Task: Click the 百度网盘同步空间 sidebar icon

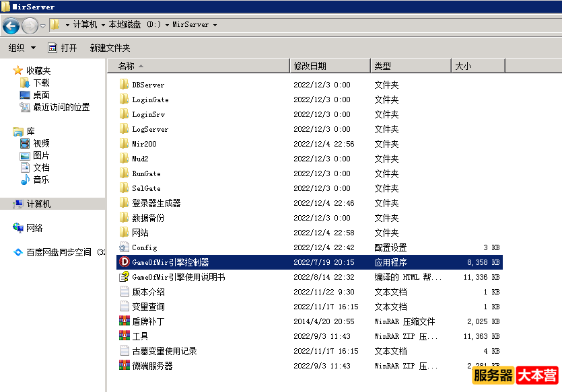Action: coord(18,253)
